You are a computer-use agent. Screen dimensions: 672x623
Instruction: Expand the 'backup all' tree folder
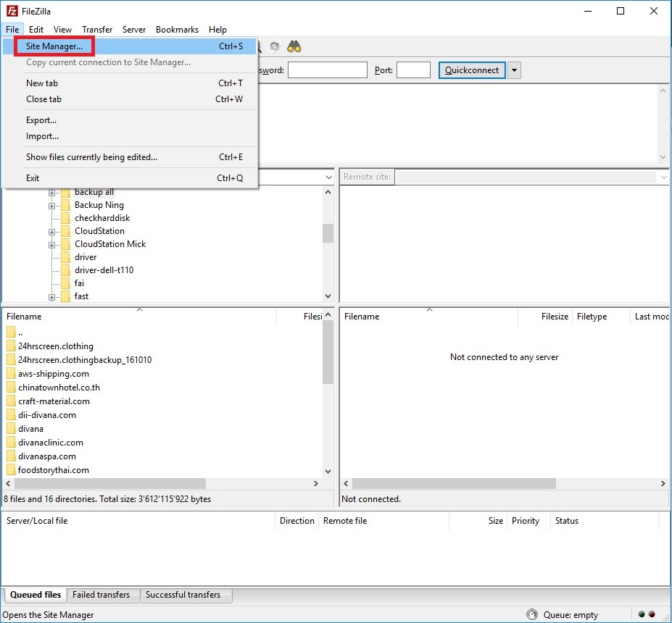coord(52,193)
